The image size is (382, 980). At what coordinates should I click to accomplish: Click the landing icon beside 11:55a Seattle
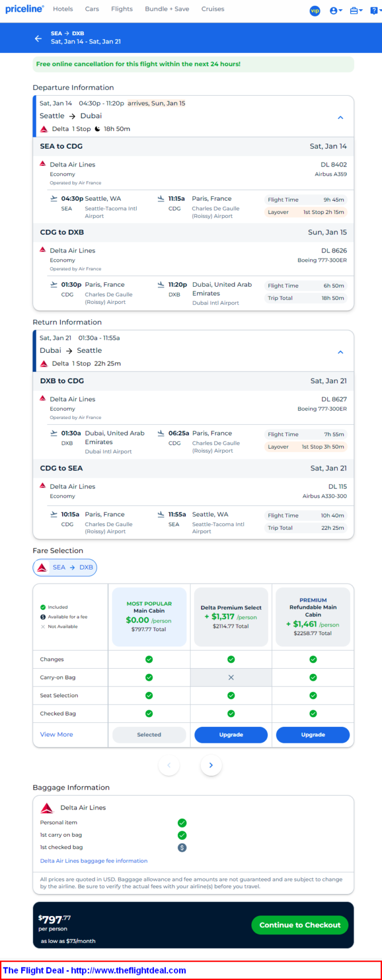pyautogui.click(x=161, y=514)
